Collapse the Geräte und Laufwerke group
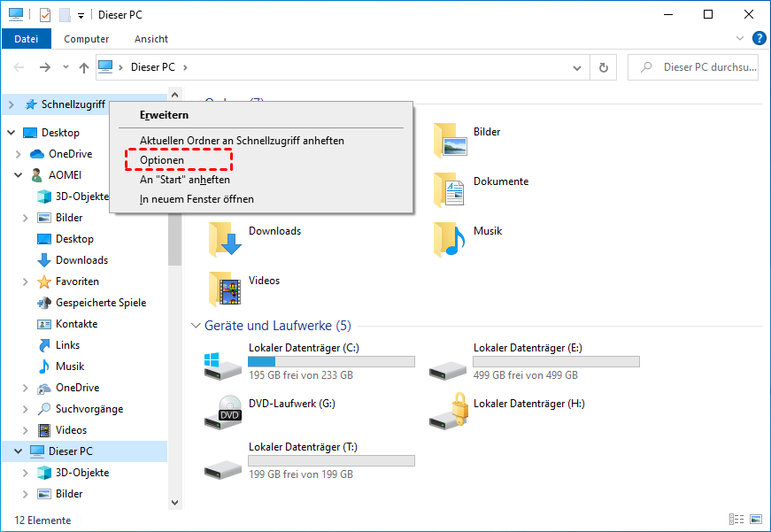The height and width of the screenshot is (532, 771). (196, 326)
